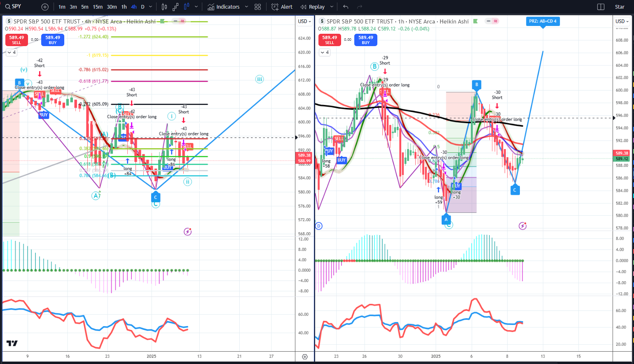The image size is (634, 364).
Task: Click the 589.12 green price label on 1h scale
Action: [x=622, y=159]
